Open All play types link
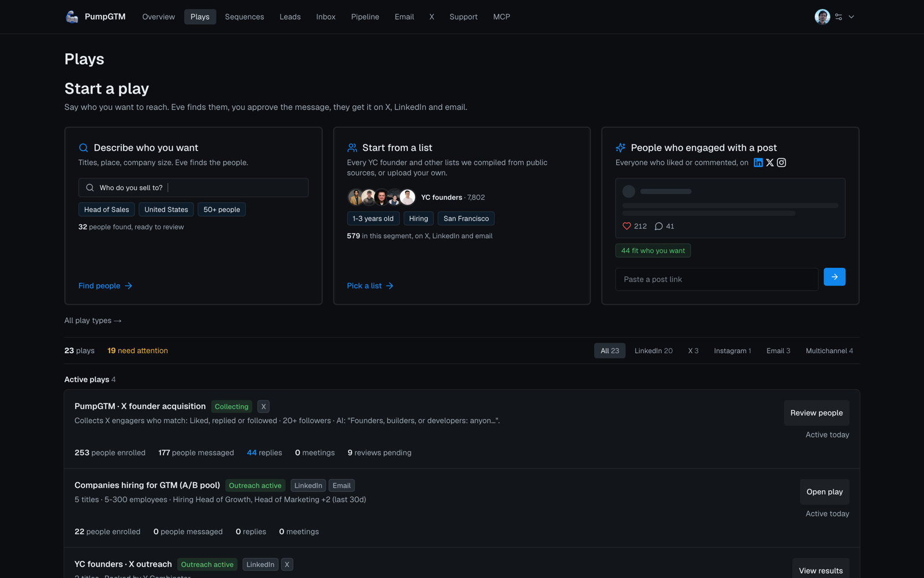This screenshot has width=924, height=578. [x=93, y=320]
